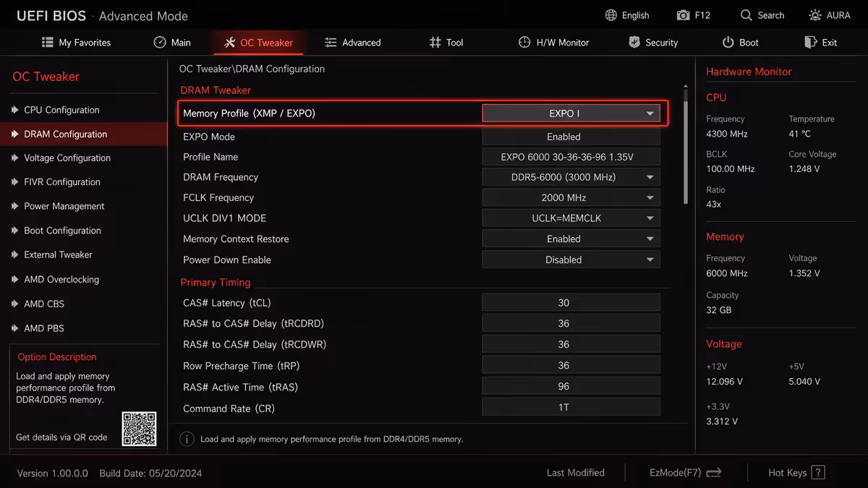Click the info icon in the help bar
This screenshot has width=868, height=488.
[x=187, y=439]
